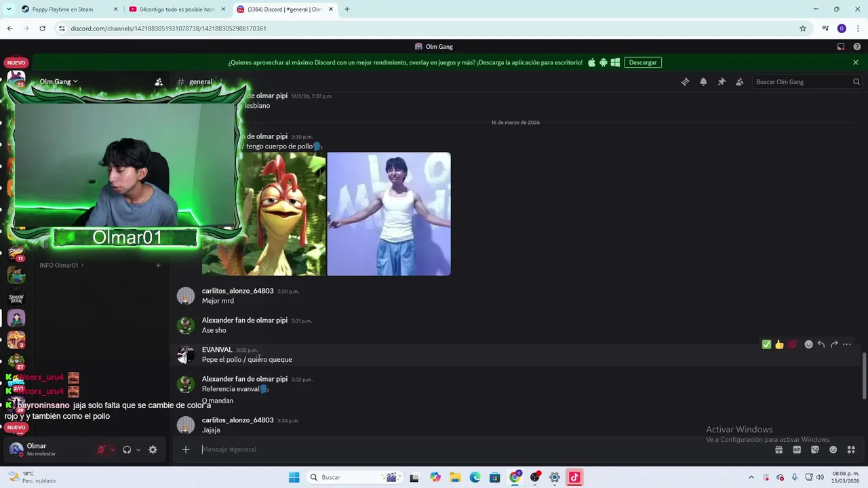Open the sticker picker
Viewport: 868px width, 488px height.
[x=815, y=449]
